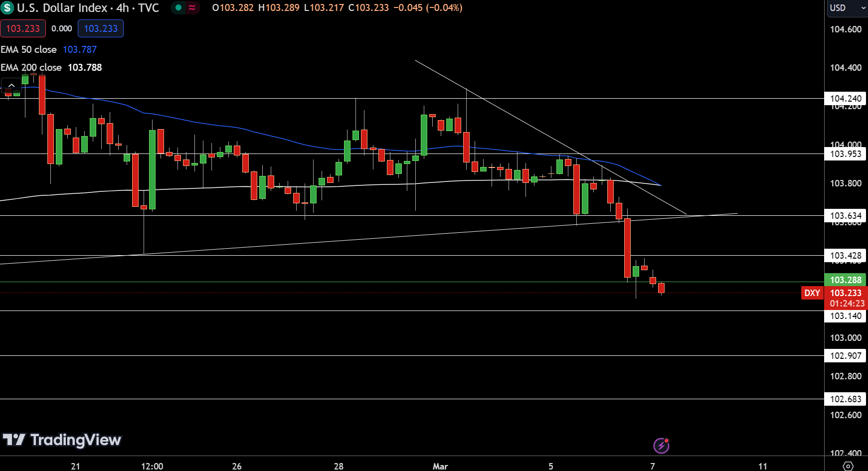
Task: Toggle visibility of the EMA 50 indicator
Action: pos(28,49)
